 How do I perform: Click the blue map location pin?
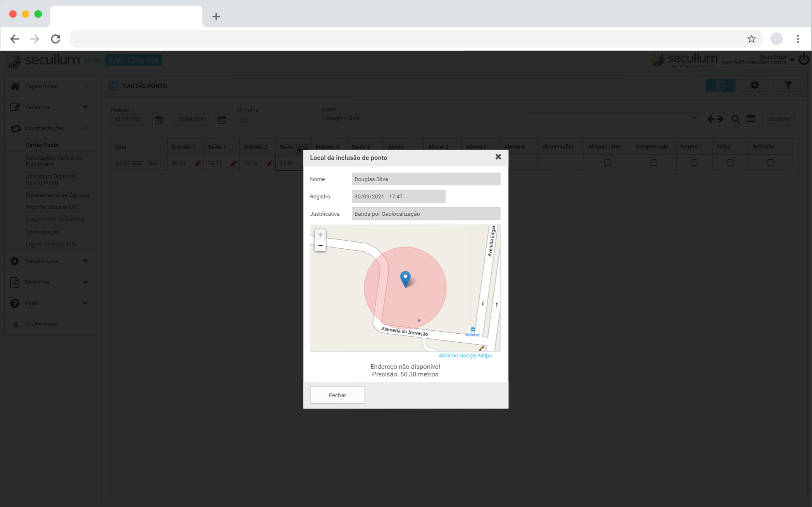pos(405,278)
